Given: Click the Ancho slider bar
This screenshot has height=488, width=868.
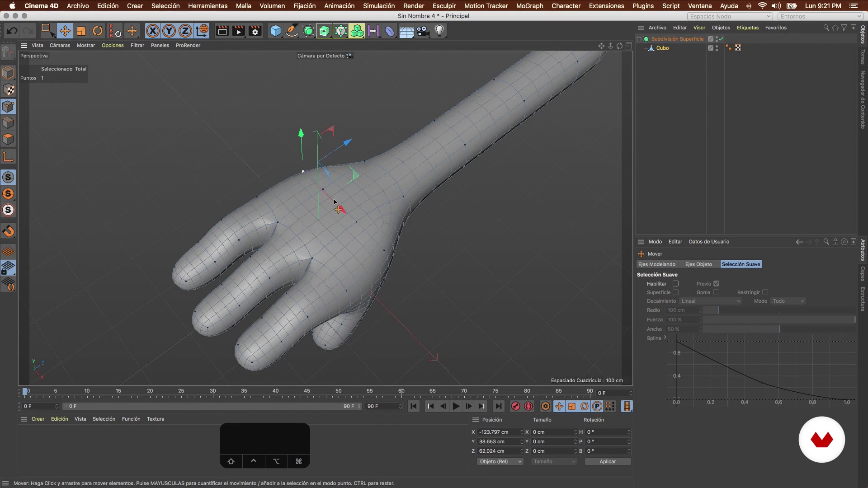Looking at the screenshot, I should coord(778,329).
